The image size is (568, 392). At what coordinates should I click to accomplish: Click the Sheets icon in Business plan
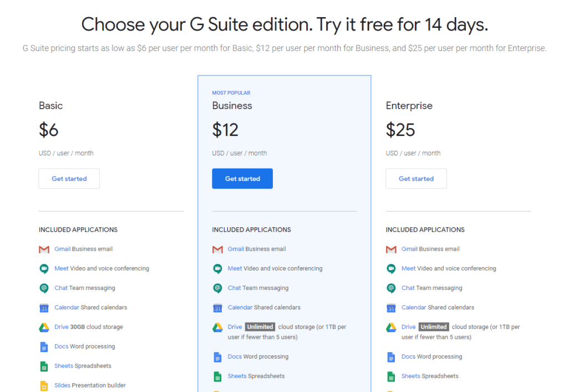coord(217,376)
